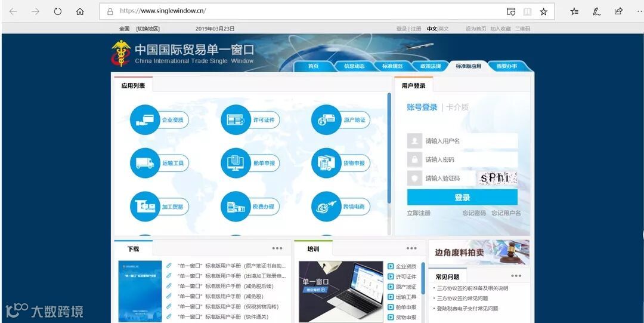644x323 pixels.
Task: Refresh the page with reload icon
Action: [x=57, y=11]
